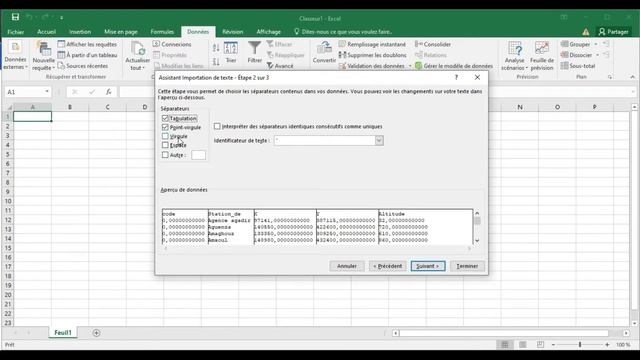This screenshot has width=640, height=360.
Task: Click Sous-total in Plan group
Action: click(578, 65)
